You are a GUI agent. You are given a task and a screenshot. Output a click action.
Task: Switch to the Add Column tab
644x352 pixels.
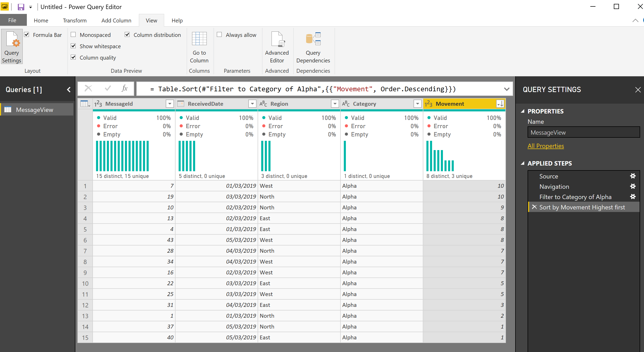click(x=116, y=20)
